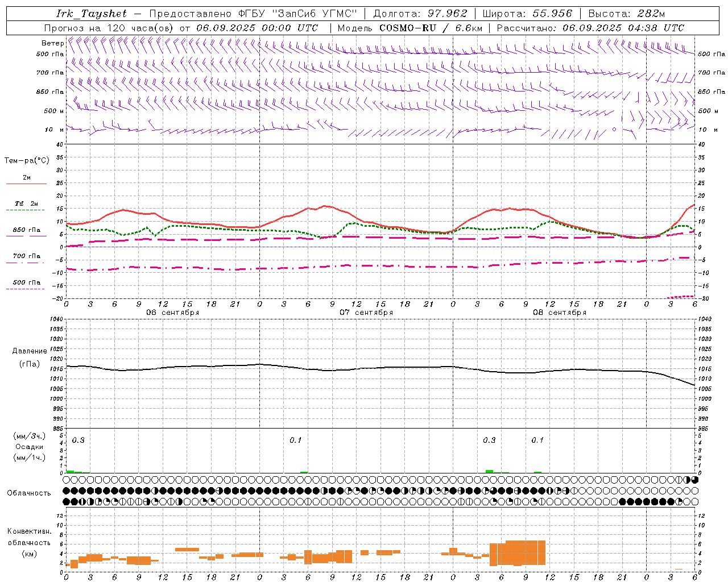This screenshot has height=582, width=728.
Task: Click the "07 сентября" date label
Action: [366, 313]
